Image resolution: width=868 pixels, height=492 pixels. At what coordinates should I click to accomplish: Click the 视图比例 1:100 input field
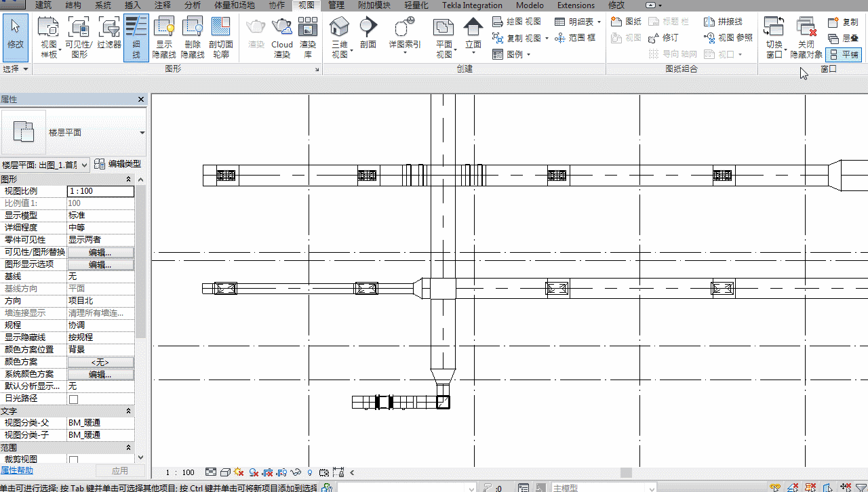point(100,191)
